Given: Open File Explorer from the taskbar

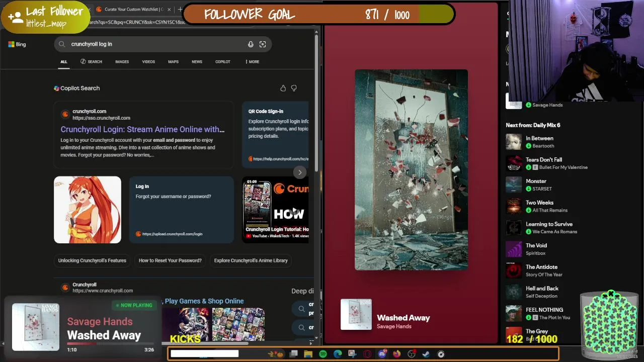Looking at the screenshot, I should click(308, 354).
